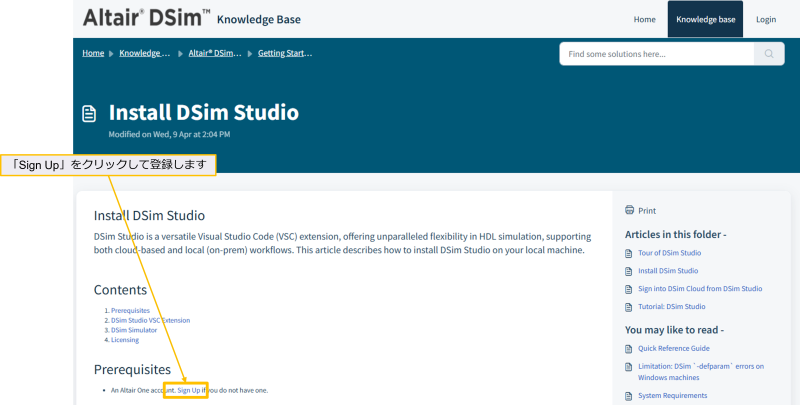Jump to Prerequisites in Contents list
800x405 pixels.
pyautogui.click(x=130, y=311)
